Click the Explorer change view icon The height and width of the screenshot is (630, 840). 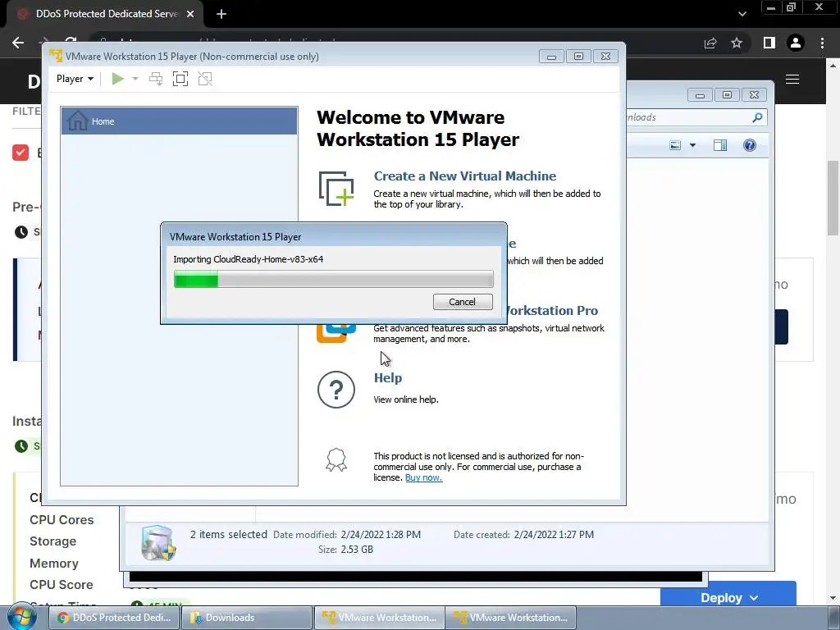pyautogui.click(x=675, y=145)
